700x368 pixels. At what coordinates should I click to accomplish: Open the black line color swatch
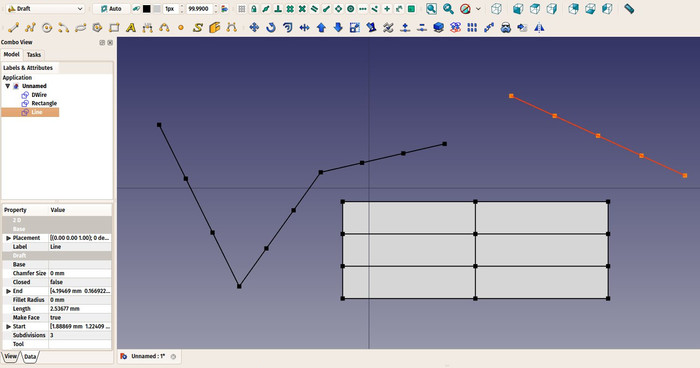[146, 8]
